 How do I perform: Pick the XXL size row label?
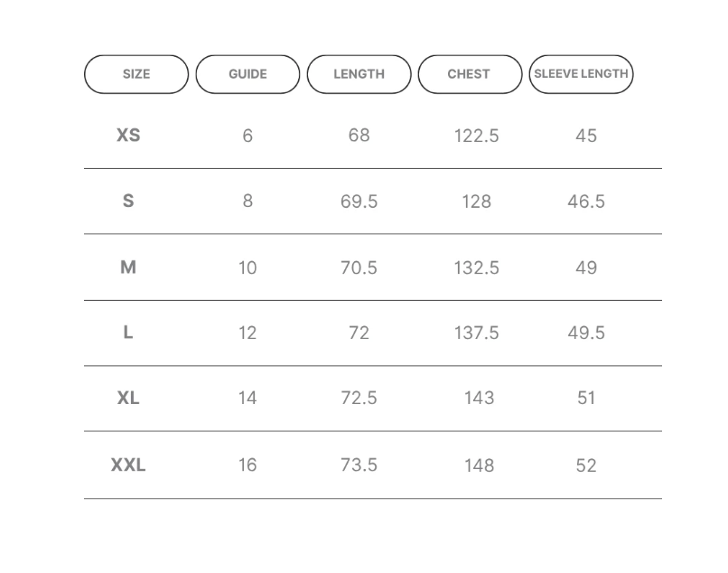point(128,465)
